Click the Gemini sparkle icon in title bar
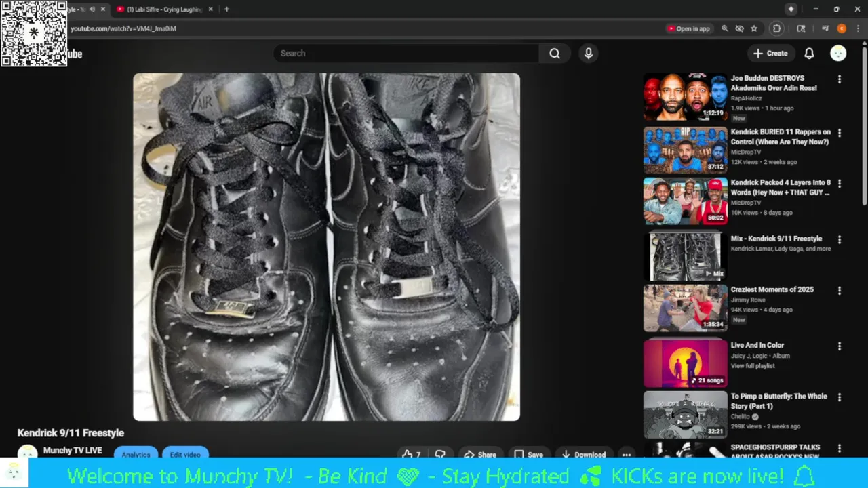868x488 pixels. tap(791, 9)
